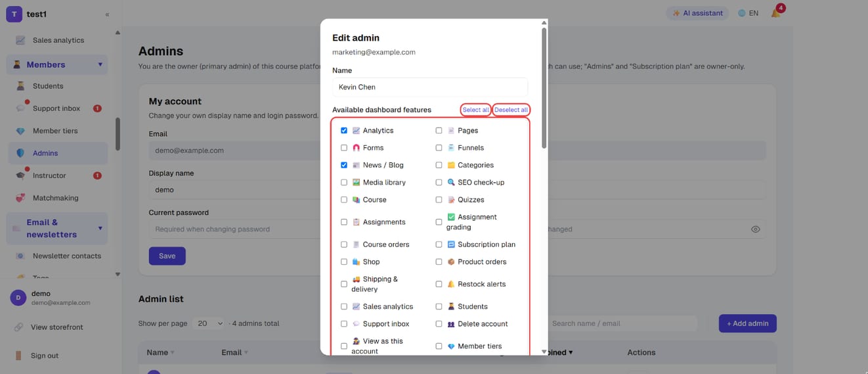Screen dimensions: 868x374
Task: Enable the Quizzes checkbox
Action: point(439,200)
